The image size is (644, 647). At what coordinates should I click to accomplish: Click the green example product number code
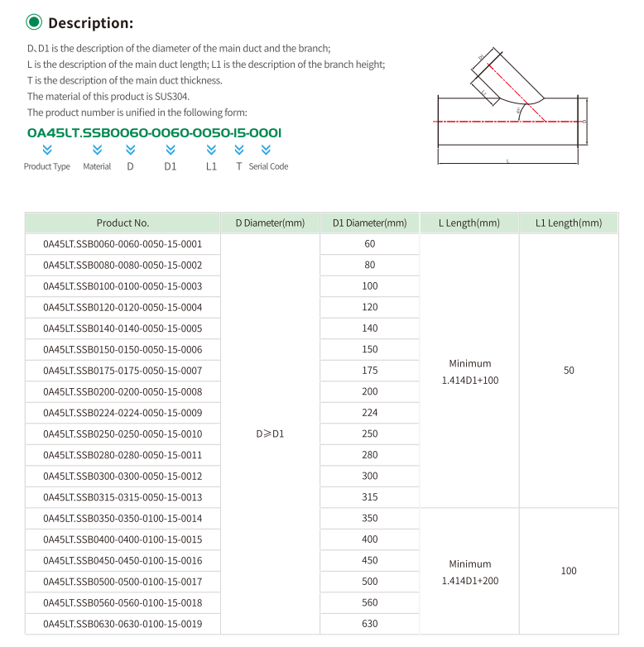point(155,132)
